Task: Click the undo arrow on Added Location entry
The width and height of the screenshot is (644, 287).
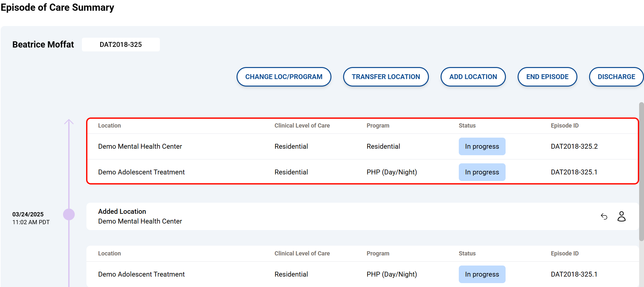Action: 604,216
